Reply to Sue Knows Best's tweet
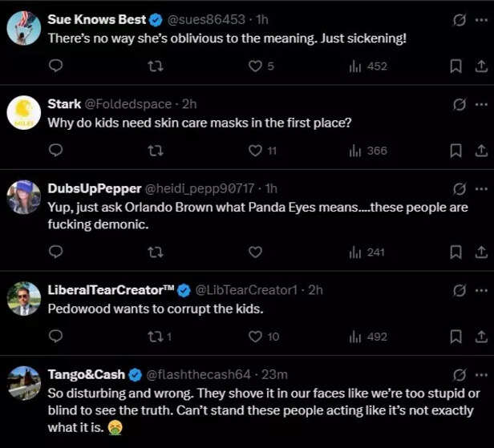The image size is (494, 448). click(55, 67)
